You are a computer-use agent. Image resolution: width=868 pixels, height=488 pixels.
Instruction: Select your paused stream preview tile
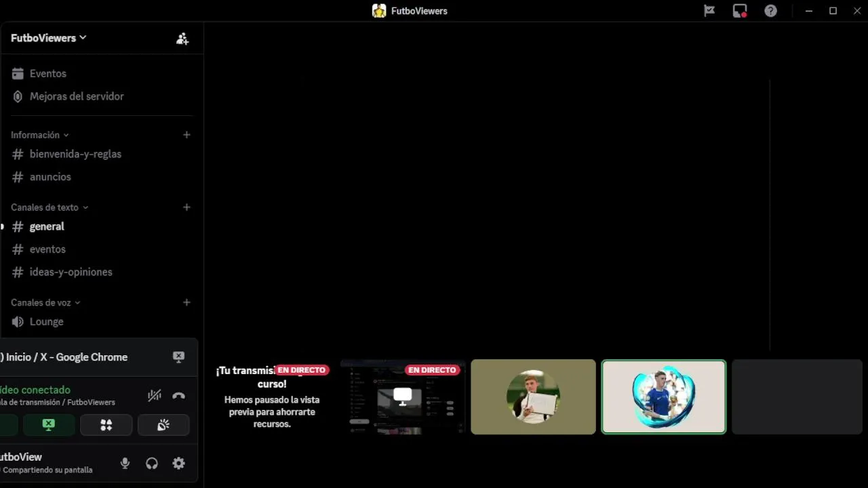[x=272, y=396]
